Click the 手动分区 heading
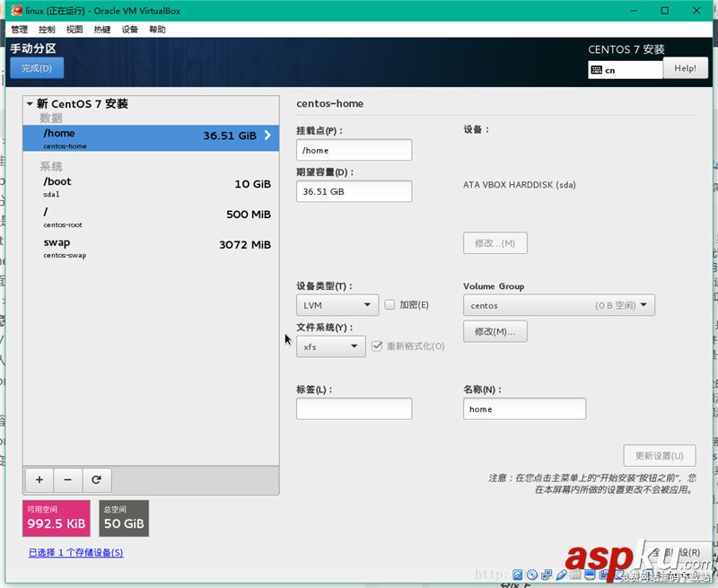This screenshot has width=718, height=588. point(33,48)
